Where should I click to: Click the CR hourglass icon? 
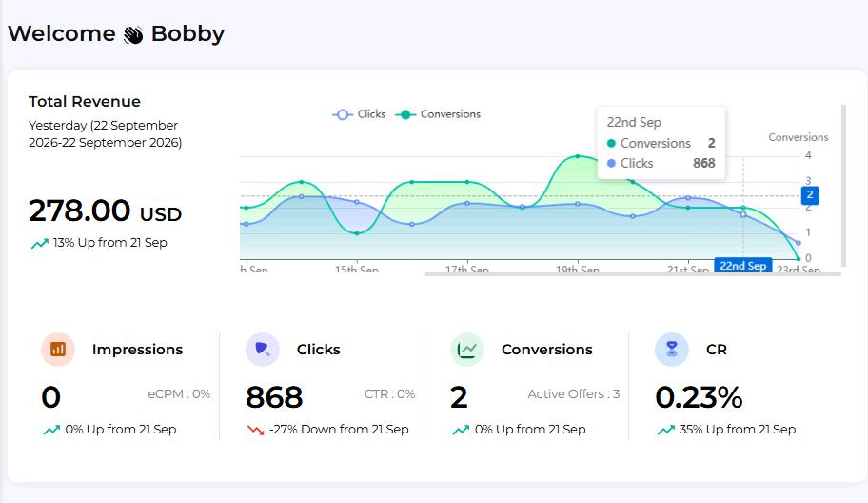672,349
